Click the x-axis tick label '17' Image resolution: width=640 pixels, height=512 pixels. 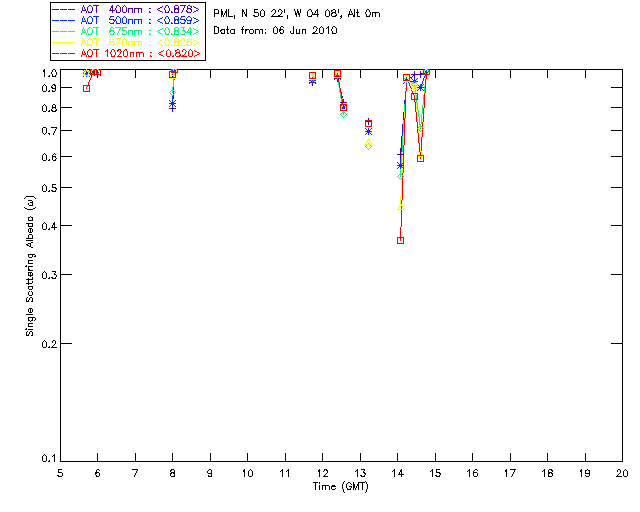(510, 473)
